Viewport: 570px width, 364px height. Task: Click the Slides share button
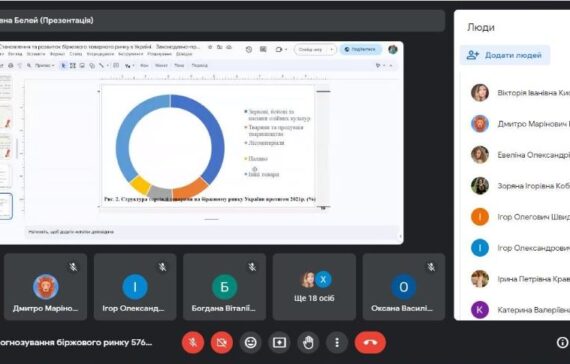(360, 49)
